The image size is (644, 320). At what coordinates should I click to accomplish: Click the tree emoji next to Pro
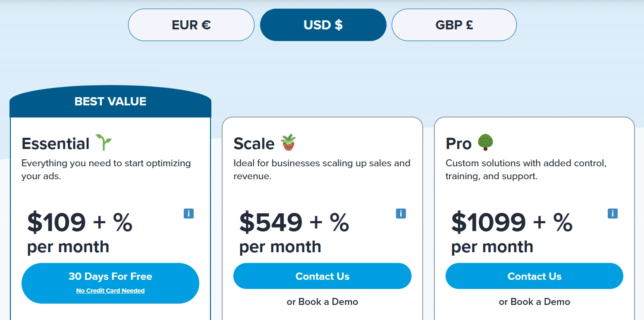click(486, 142)
